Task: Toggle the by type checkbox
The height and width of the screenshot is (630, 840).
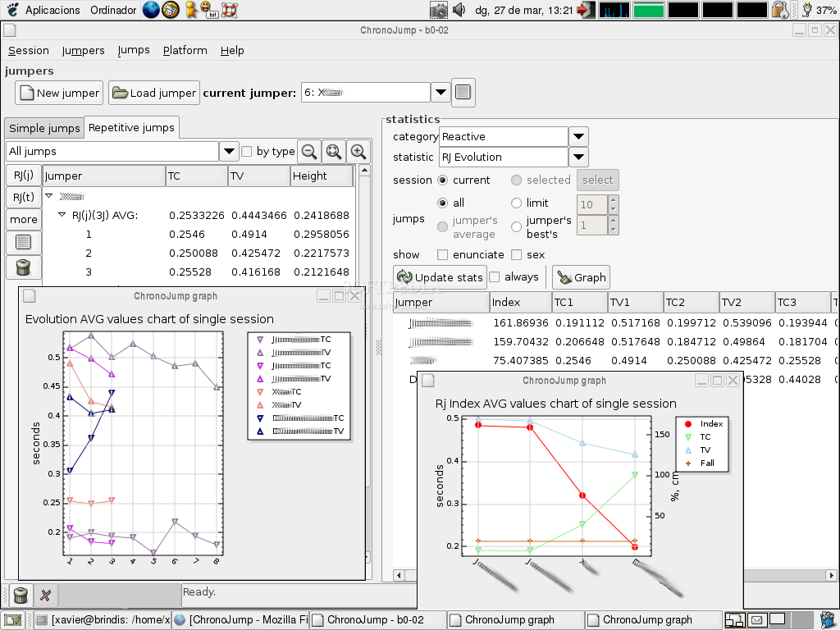Action: [x=246, y=152]
